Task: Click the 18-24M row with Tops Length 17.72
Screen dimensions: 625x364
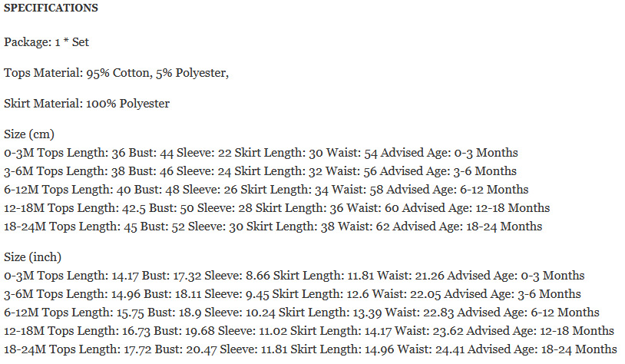Action: coord(309,349)
